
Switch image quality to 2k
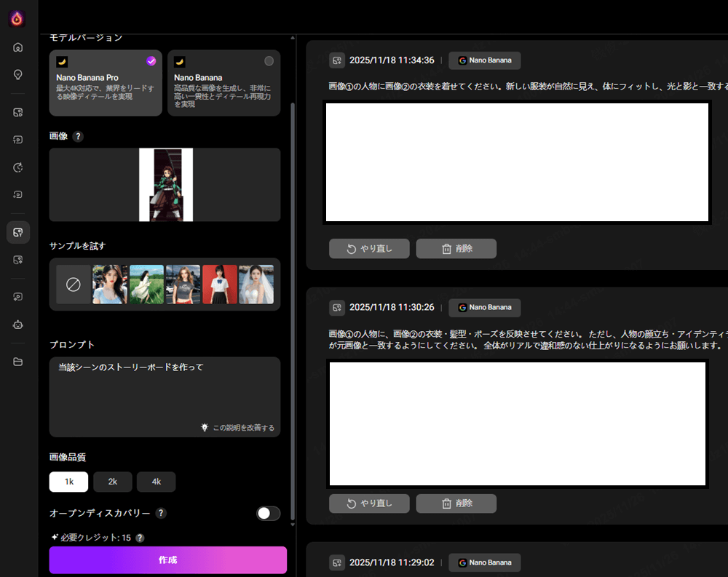pyautogui.click(x=112, y=482)
